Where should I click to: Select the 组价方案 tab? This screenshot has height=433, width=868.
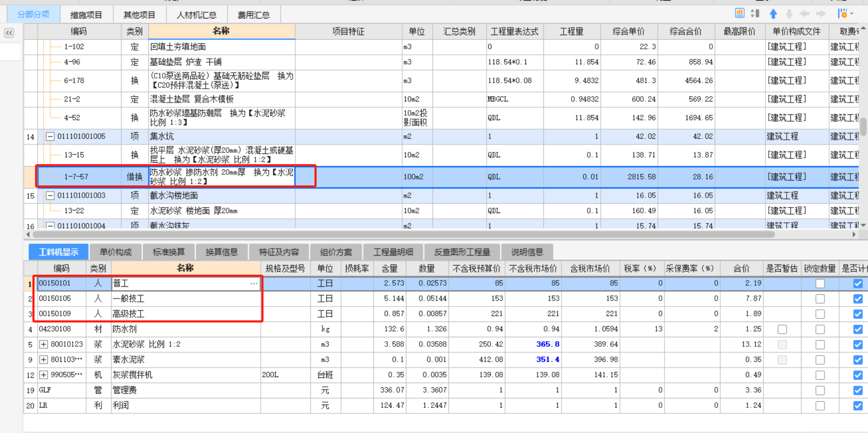click(336, 252)
